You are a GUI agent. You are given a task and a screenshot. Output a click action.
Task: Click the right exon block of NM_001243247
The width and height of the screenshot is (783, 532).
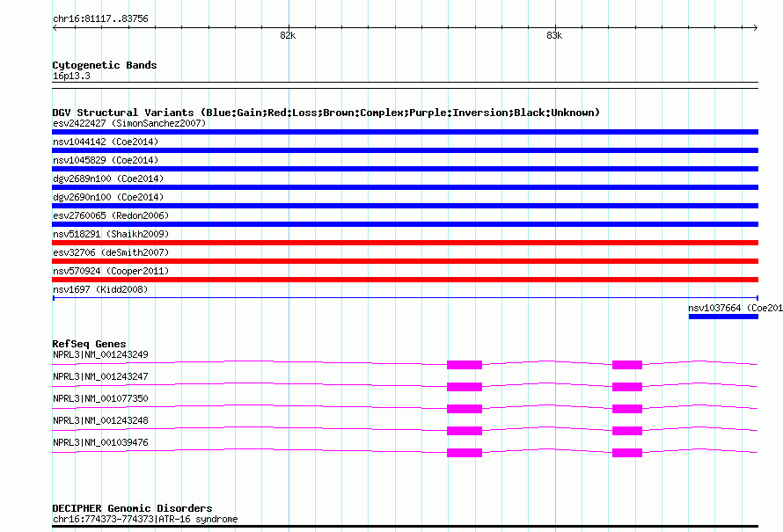pyautogui.click(x=627, y=387)
